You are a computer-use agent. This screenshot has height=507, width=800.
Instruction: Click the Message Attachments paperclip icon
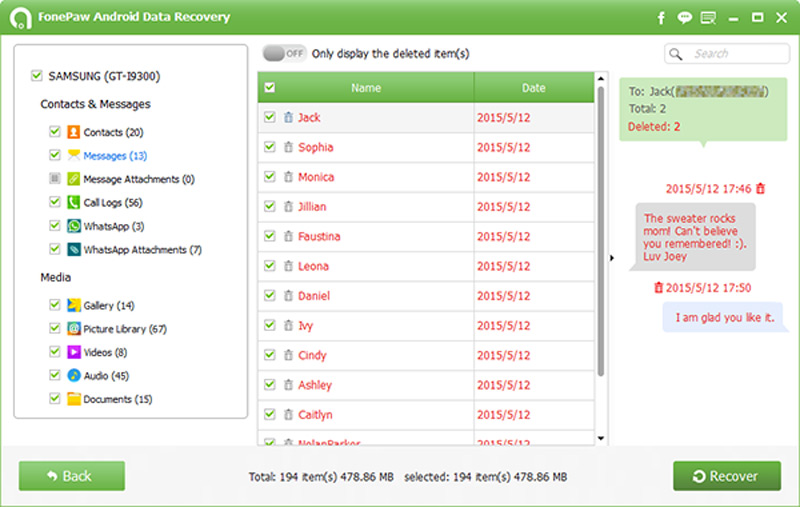[x=73, y=179]
